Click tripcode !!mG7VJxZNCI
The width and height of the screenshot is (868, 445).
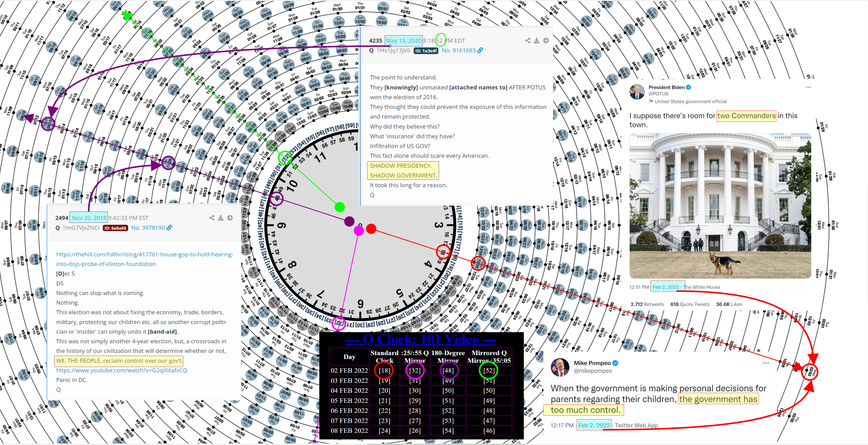tap(81, 228)
